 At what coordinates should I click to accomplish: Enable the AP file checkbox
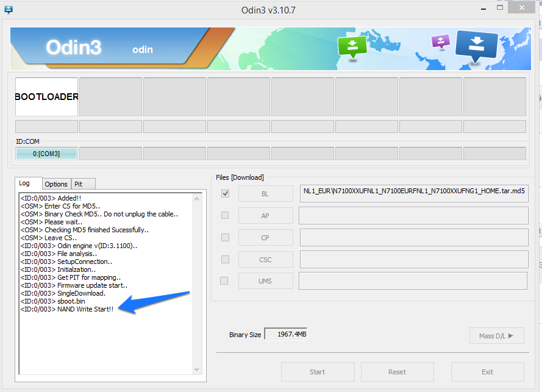(x=225, y=215)
